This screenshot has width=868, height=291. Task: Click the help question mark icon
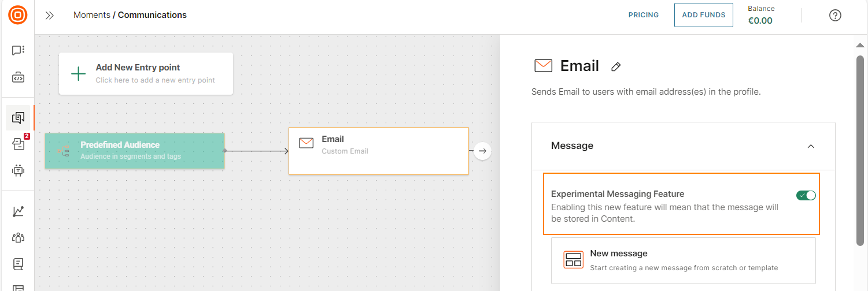pos(835,16)
